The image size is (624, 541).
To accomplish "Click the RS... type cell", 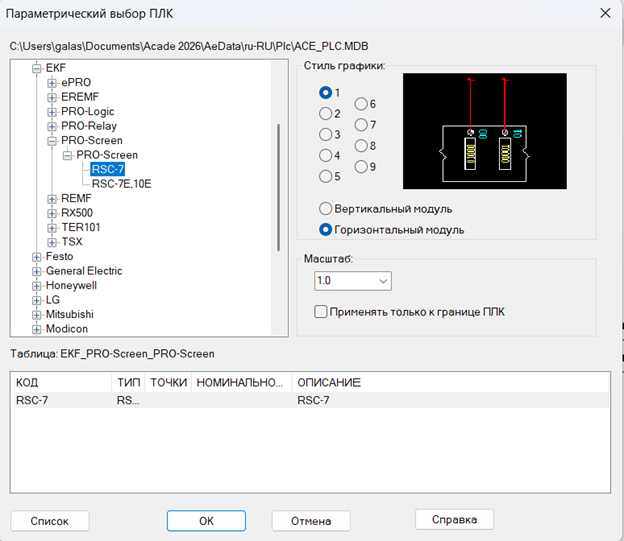I will pyautogui.click(x=128, y=400).
